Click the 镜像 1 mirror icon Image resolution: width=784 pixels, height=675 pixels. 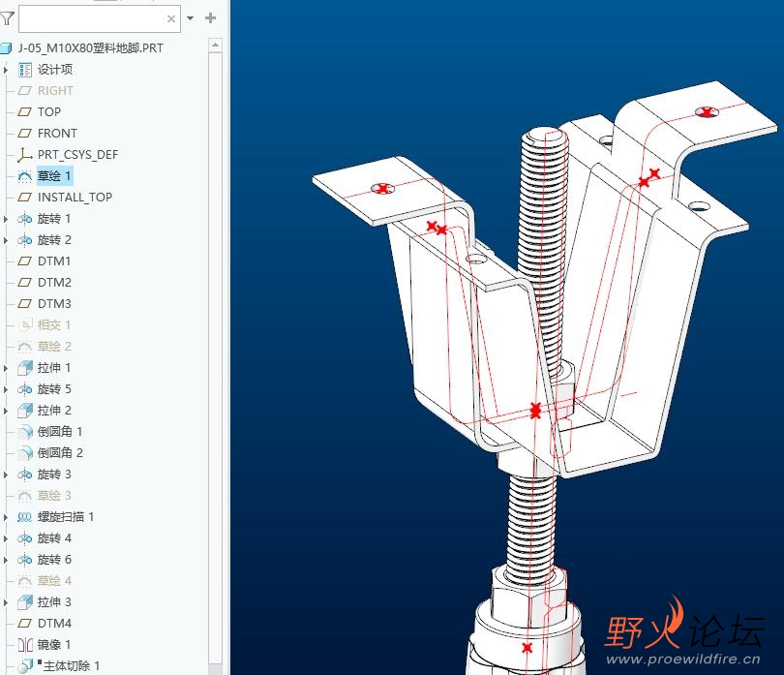[x=25, y=644]
